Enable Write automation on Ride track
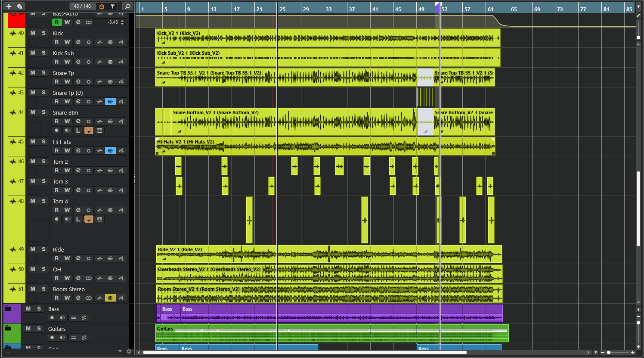 point(67,258)
